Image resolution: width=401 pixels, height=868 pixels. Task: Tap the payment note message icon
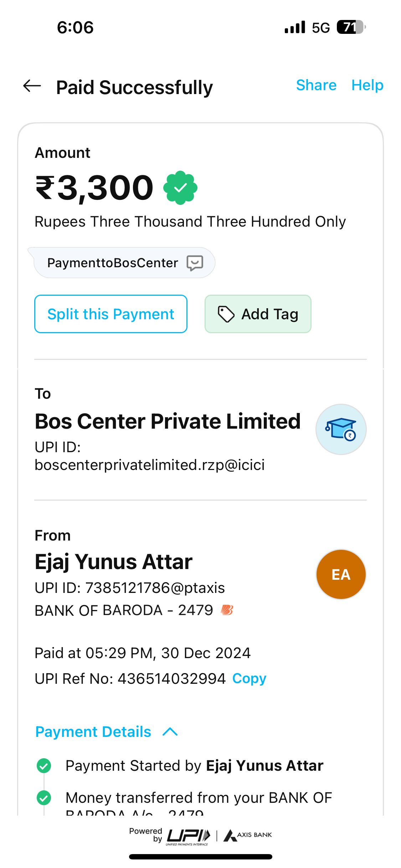click(195, 263)
